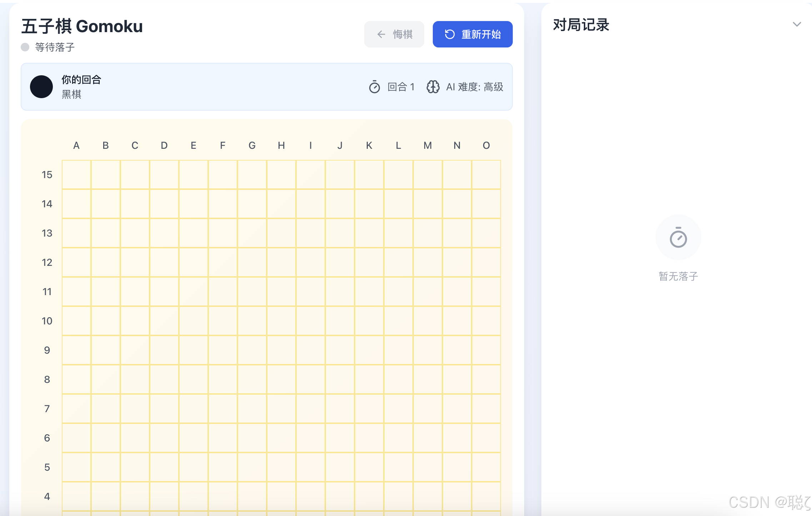Click the stopwatch icon beside 回合 1

(x=374, y=87)
